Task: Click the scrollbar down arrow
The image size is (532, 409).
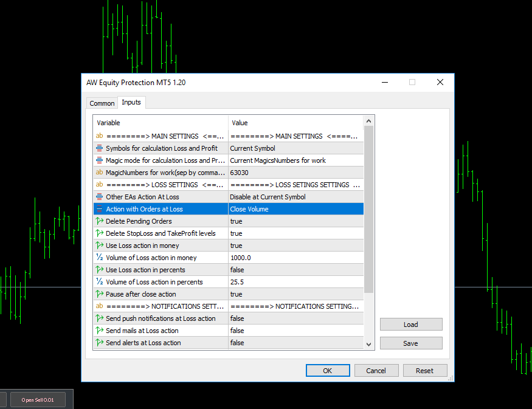Action: coord(369,344)
